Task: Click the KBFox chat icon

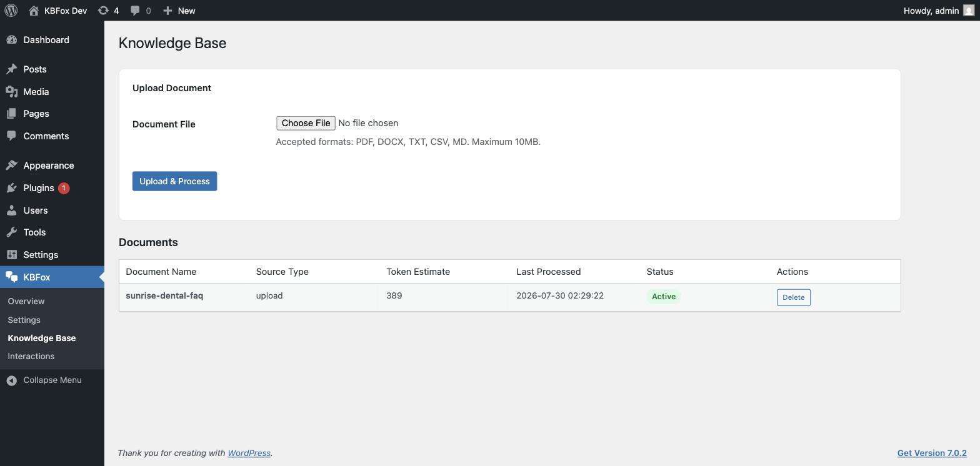Action: click(12, 277)
